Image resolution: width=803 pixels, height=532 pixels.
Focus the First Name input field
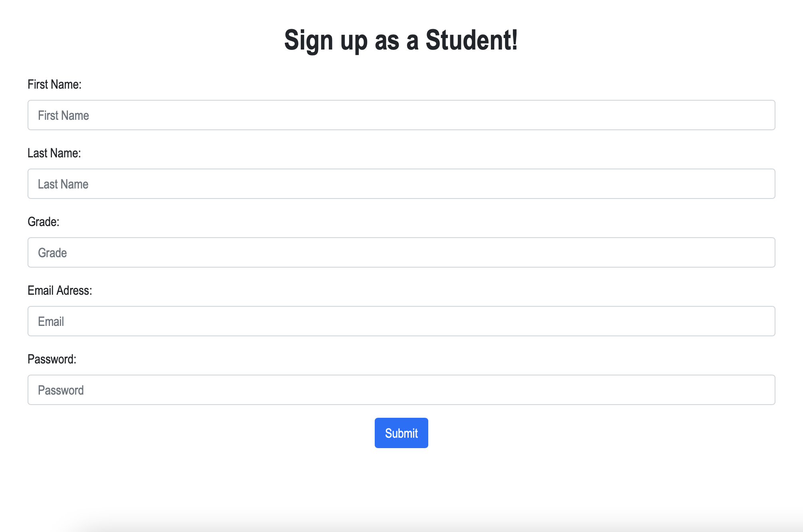tap(401, 115)
